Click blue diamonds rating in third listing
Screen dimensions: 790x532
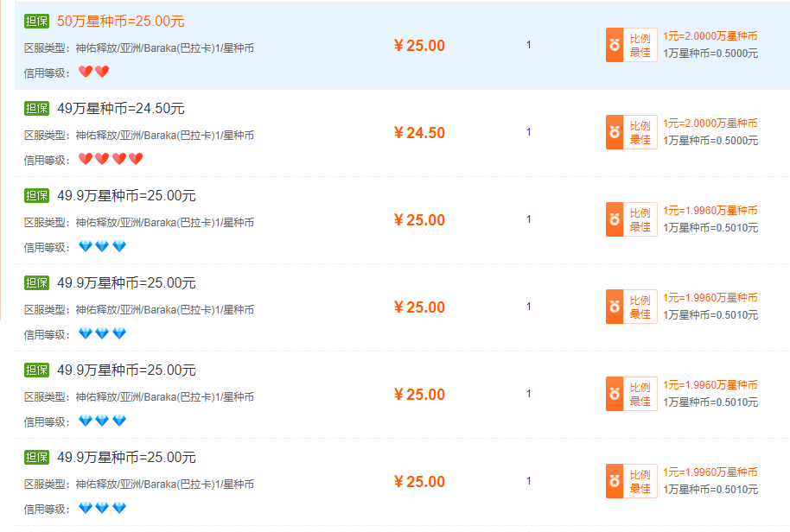102,246
